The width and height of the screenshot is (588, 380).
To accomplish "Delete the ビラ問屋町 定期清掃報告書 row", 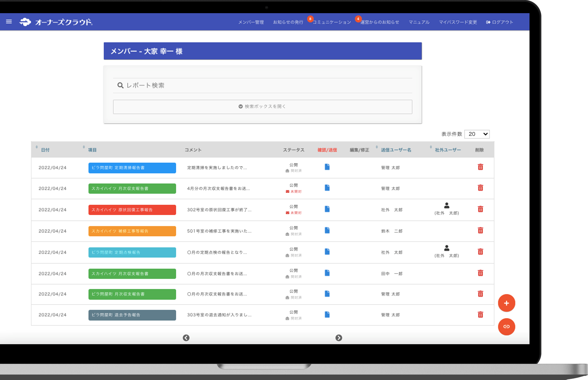I will point(480,167).
